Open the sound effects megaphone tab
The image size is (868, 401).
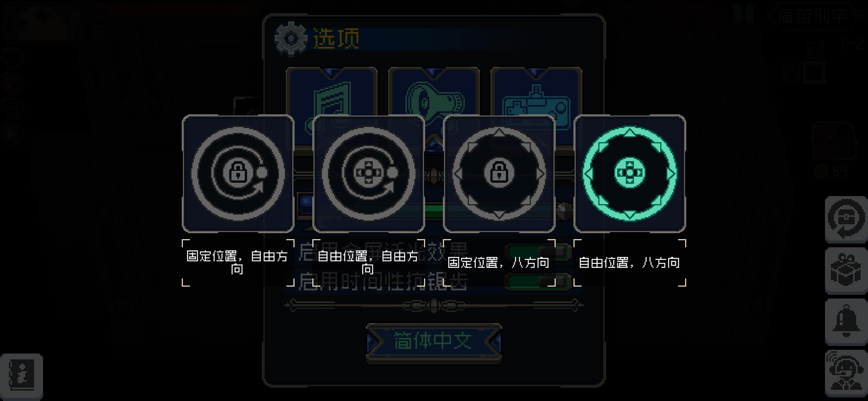click(x=434, y=91)
